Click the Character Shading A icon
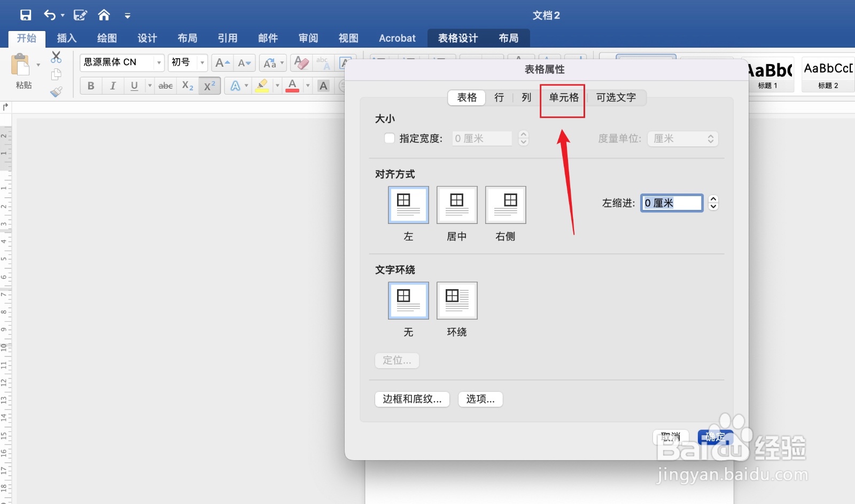Viewport: 855px width, 504px height. (323, 86)
